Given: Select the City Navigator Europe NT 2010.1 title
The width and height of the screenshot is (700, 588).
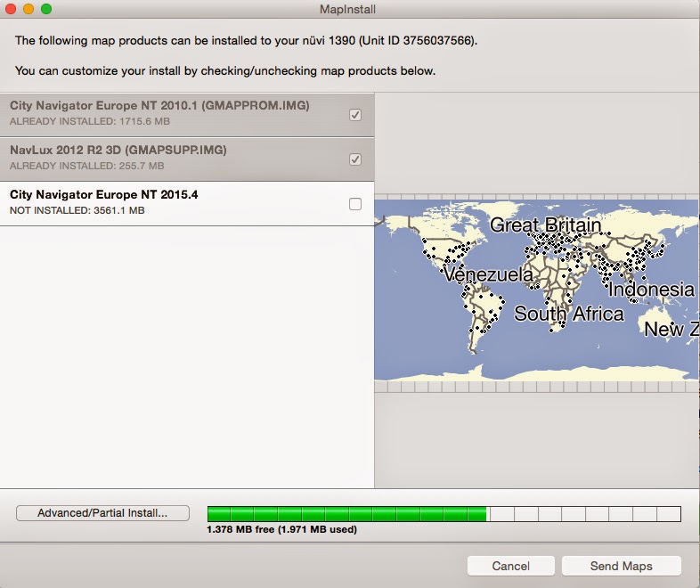Looking at the screenshot, I should pos(159,105).
